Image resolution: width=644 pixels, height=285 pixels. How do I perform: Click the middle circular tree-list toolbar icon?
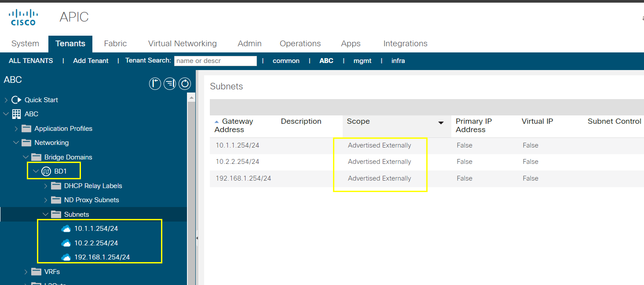(x=170, y=83)
